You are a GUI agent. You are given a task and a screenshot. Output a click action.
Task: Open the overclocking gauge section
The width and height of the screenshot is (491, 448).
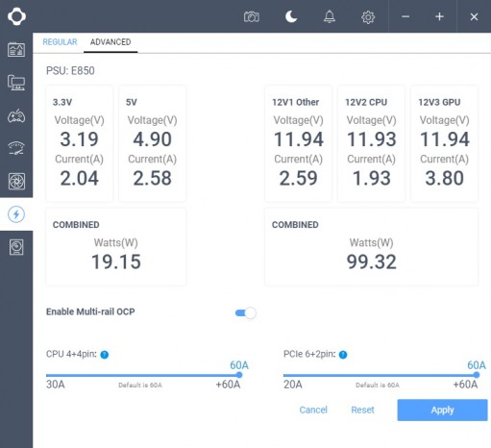(16, 149)
